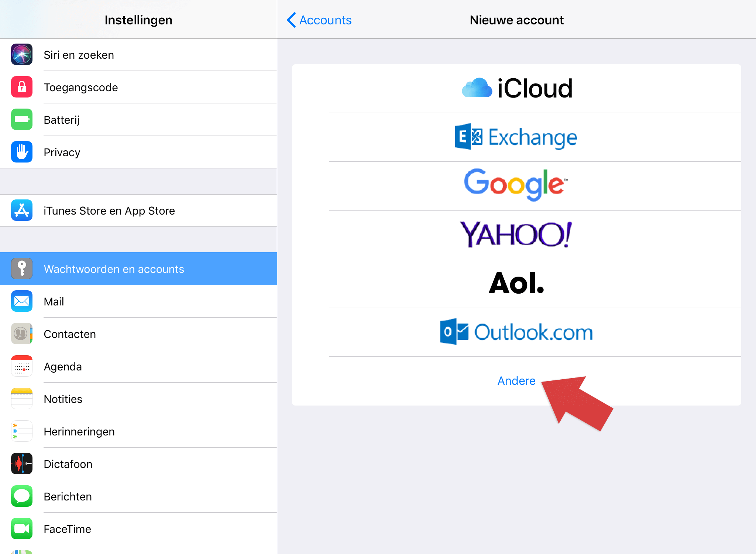This screenshot has height=554, width=756.
Task: Tap the green Batterij icon
Action: pyautogui.click(x=22, y=120)
